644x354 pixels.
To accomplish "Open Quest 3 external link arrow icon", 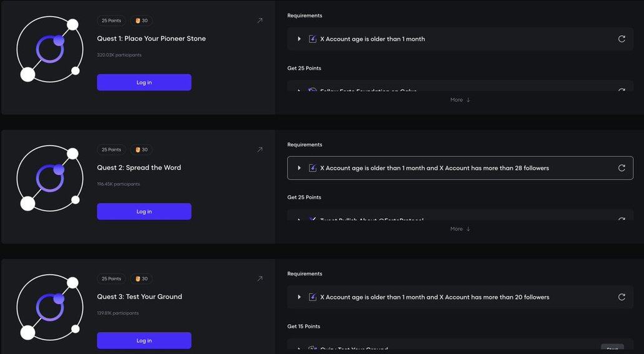I will (260, 279).
